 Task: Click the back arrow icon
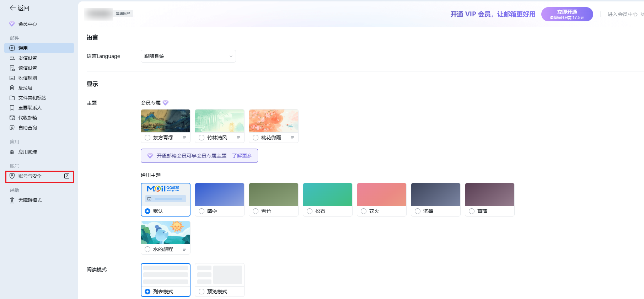(x=12, y=8)
